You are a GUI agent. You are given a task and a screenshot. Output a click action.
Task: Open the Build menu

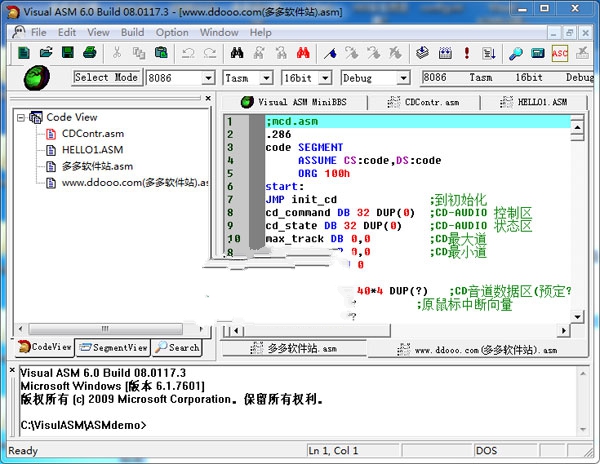pos(132,33)
